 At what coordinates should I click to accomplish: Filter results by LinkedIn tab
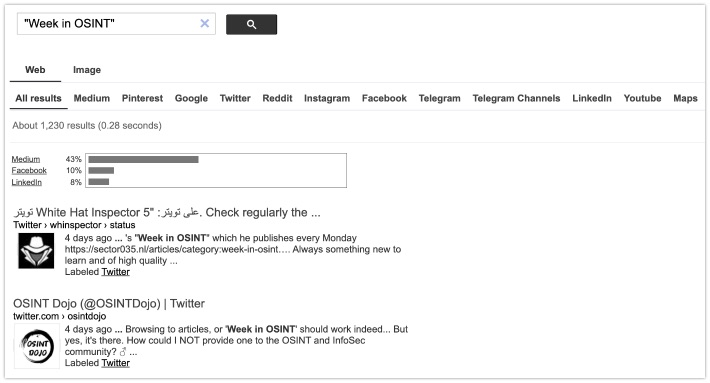click(592, 98)
